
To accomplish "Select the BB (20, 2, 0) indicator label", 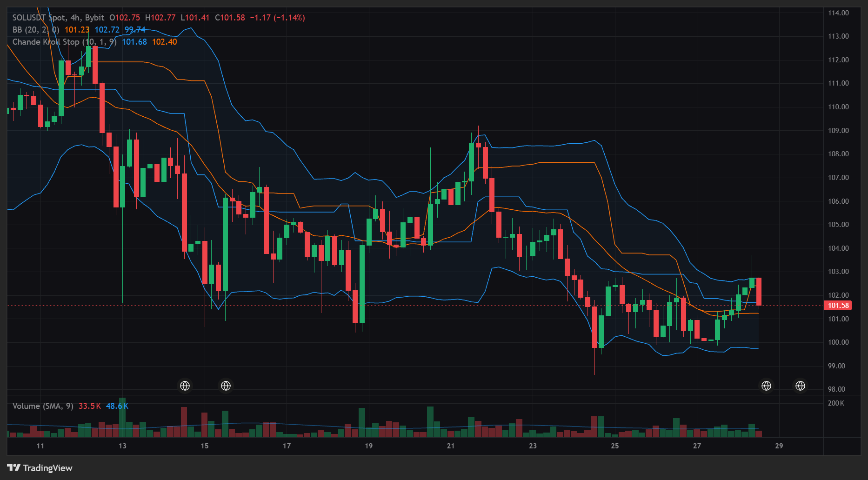I will pyautogui.click(x=36, y=30).
